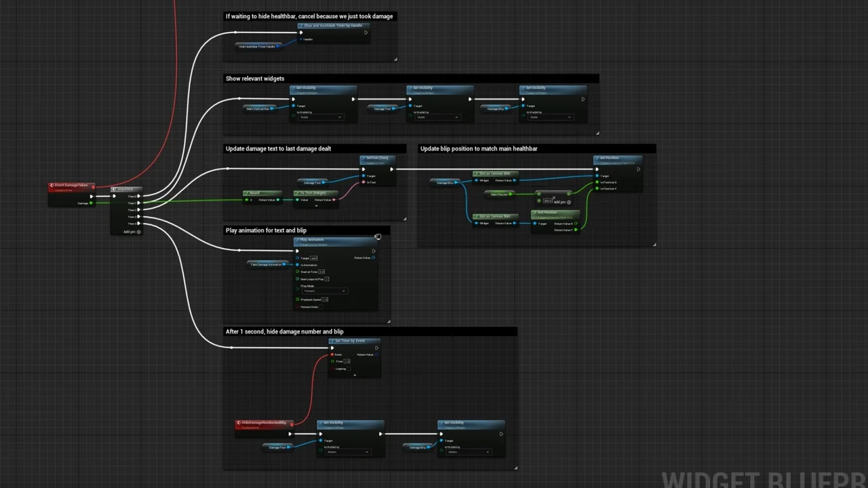Click the Event DamageTaken event node icon
Image resolution: width=868 pixels, height=488 pixels.
(x=52, y=185)
